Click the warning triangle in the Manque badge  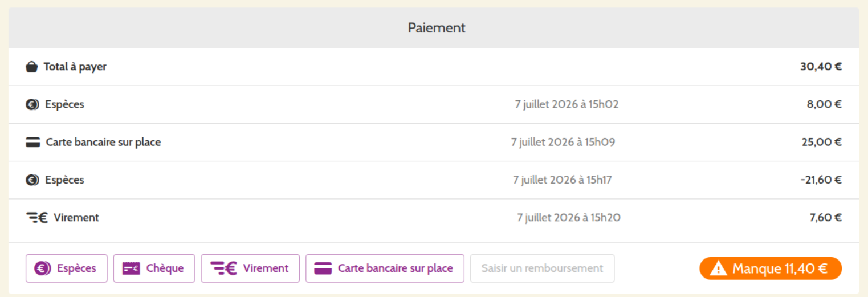point(719,268)
